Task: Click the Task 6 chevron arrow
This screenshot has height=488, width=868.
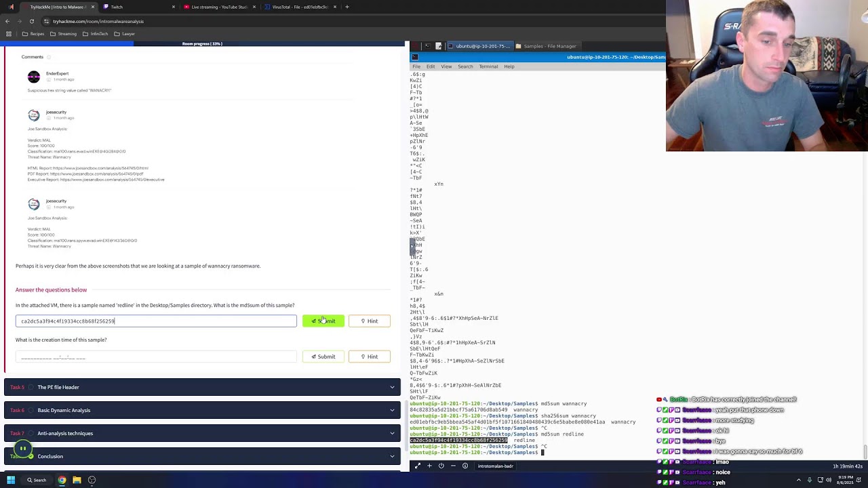Action: (392, 410)
